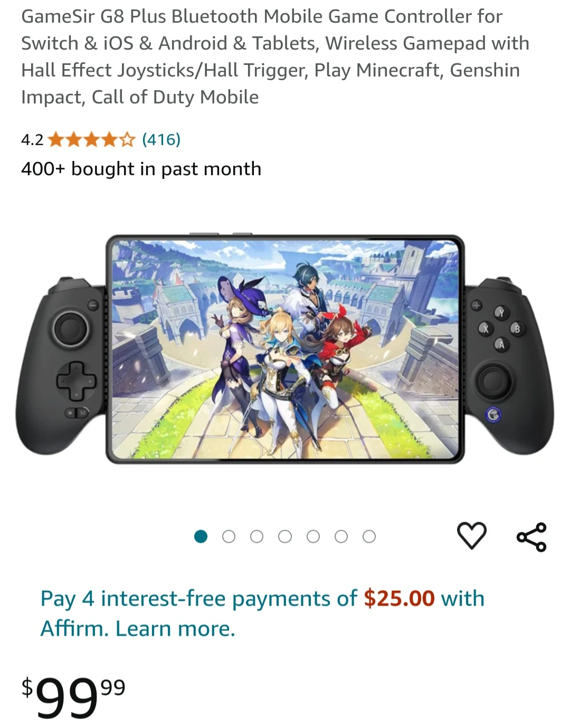The width and height of the screenshot is (570, 728).
Task: Click the star rating icons
Action: click(92, 140)
